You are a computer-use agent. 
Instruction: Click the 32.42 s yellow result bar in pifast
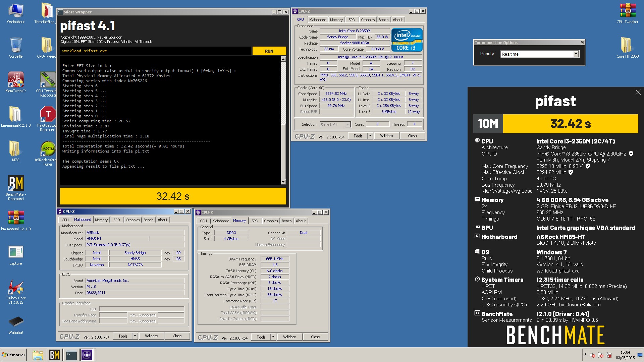173,196
